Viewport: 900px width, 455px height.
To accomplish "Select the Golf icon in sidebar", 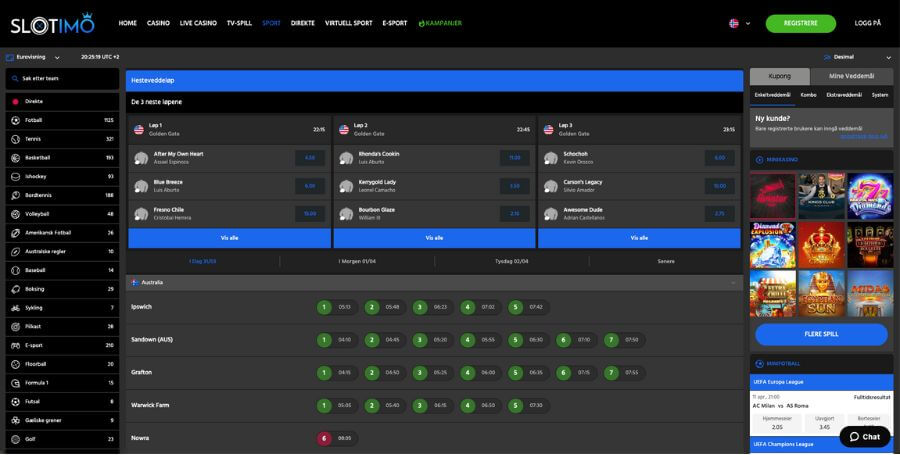I will click(x=15, y=439).
